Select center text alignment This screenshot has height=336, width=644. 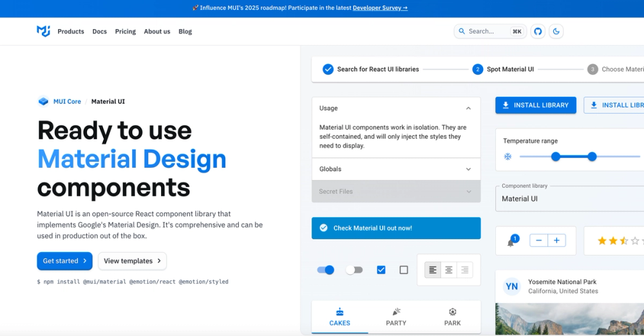(x=448, y=270)
